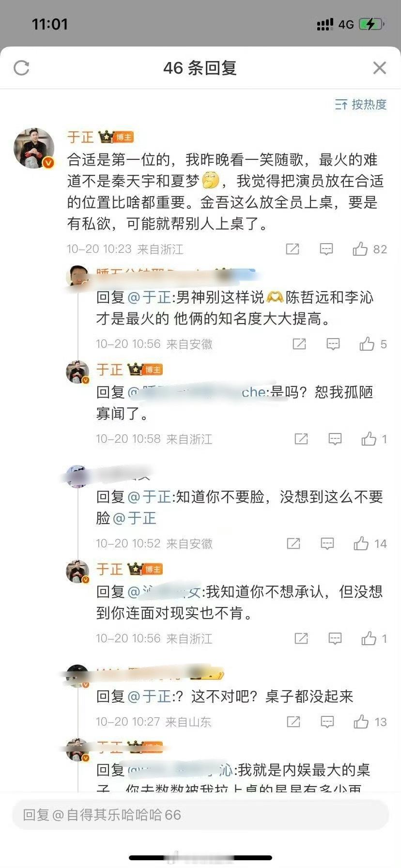The height and width of the screenshot is (868, 401).
Task: Tap the 博主 badge on the top comment
Action: [123, 138]
